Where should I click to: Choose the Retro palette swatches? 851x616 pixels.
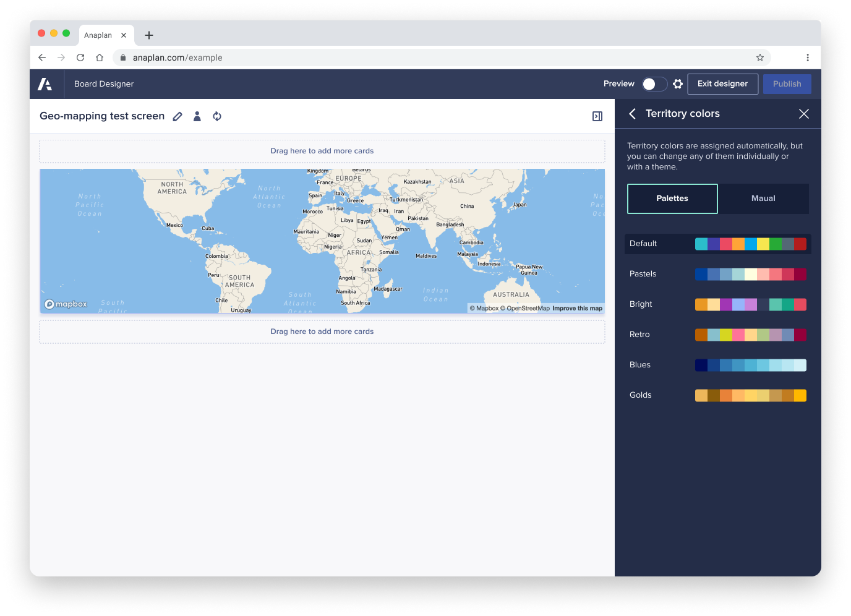tap(751, 335)
